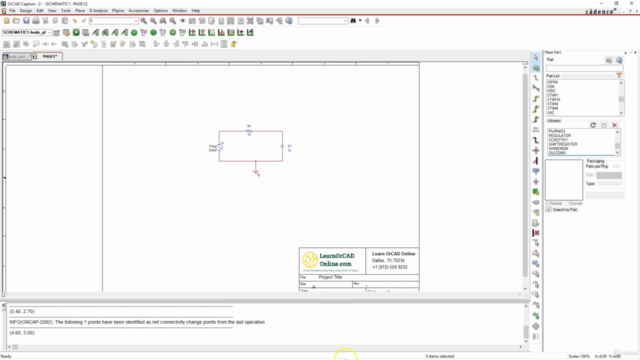The width and height of the screenshot is (640, 360).
Task: Click the green Run PSpice play button
Action: click(x=76, y=32)
